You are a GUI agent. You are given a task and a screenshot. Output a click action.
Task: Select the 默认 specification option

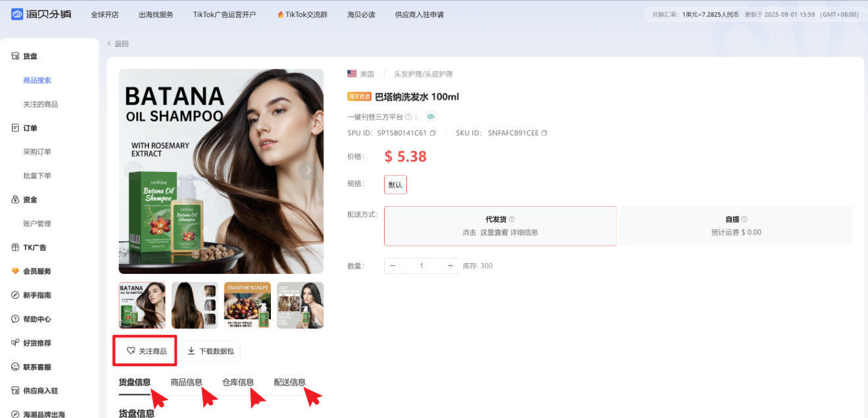[x=395, y=185]
